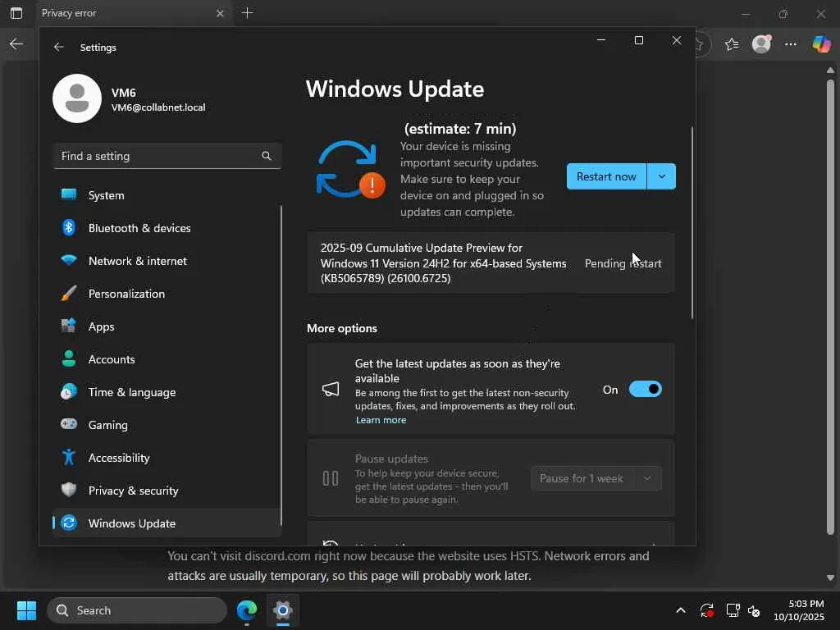Click the Pending restart status text
The height and width of the screenshot is (630, 840).
pyautogui.click(x=623, y=263)
